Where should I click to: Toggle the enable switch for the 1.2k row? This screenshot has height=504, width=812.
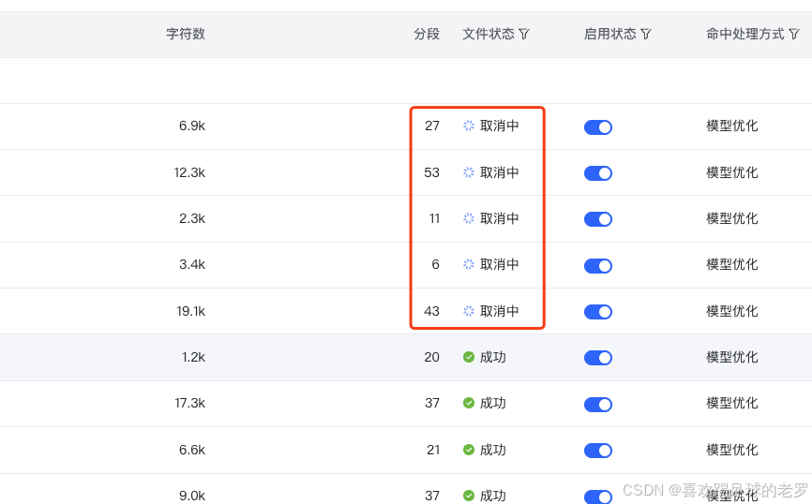point(598,358)
